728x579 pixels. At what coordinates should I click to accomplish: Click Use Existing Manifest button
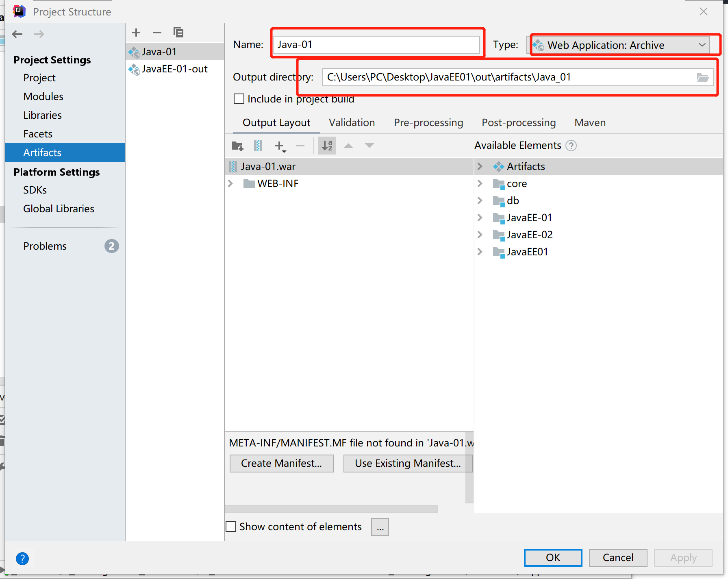coord(408,464)
